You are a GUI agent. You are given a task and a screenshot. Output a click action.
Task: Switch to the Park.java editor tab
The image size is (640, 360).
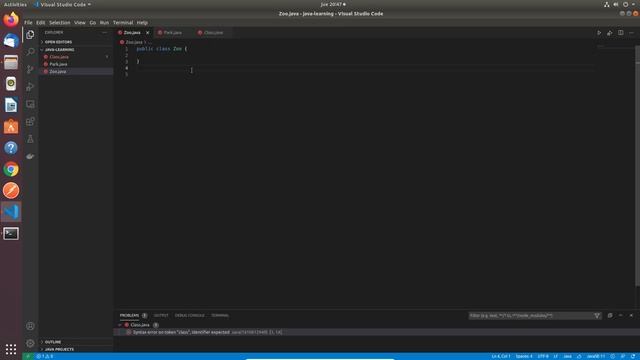[x=173, y=33]
